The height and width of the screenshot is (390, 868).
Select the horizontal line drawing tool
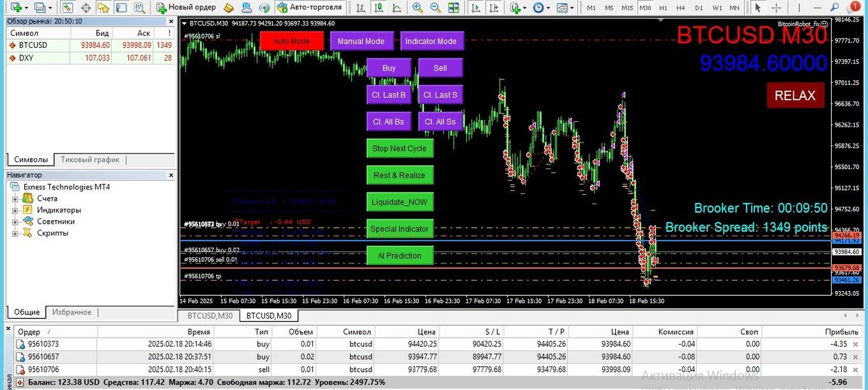[817, 7]
